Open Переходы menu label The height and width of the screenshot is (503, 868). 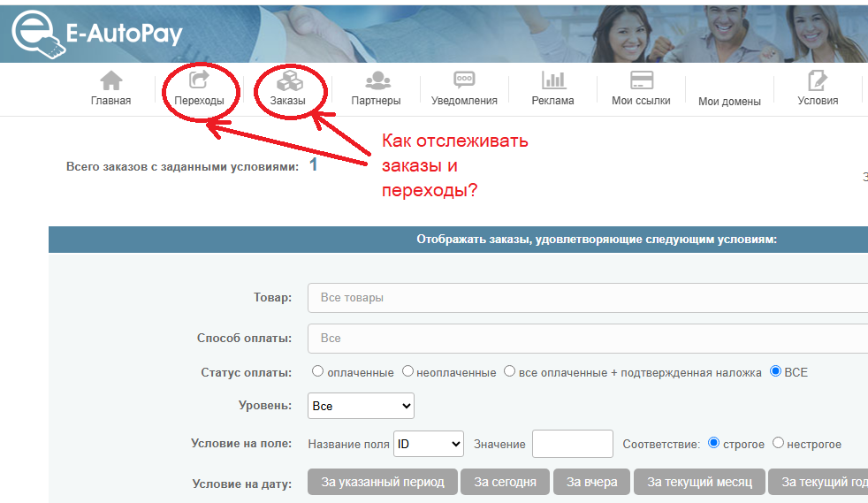199,101
